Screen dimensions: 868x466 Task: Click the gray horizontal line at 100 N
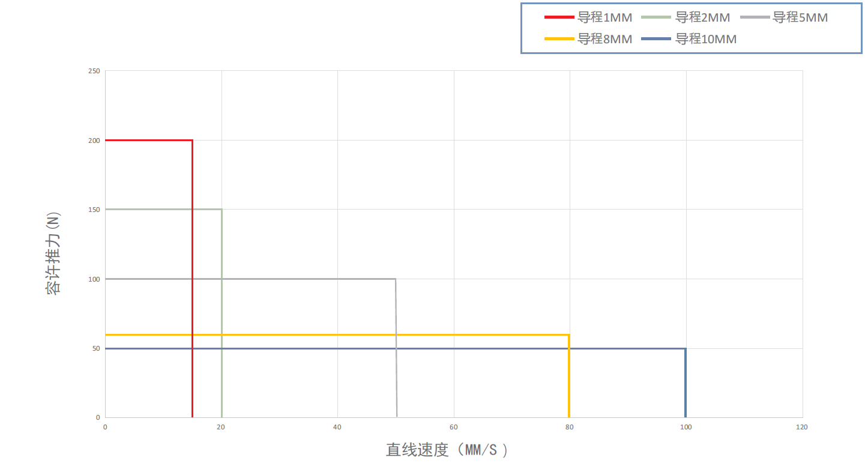(250, 279)
